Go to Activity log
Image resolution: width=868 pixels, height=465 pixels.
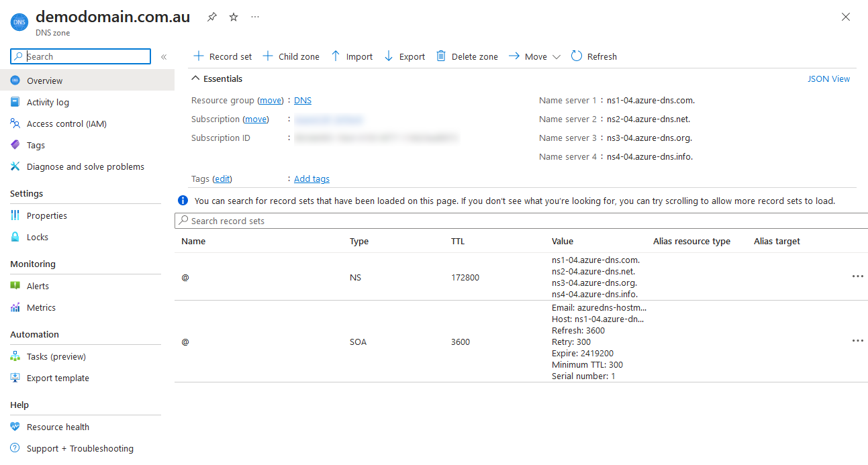click(48, 102)
